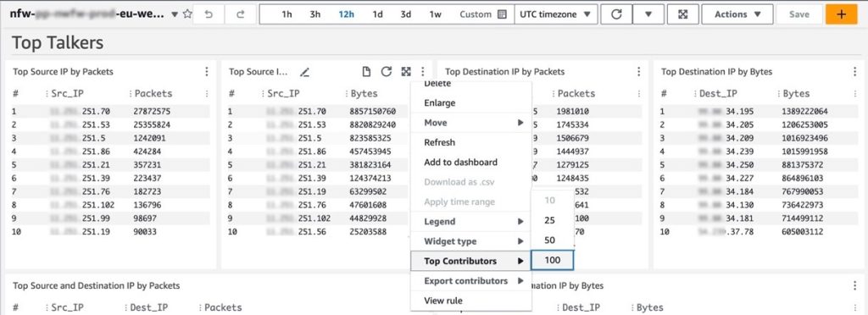Image resolution: width=868 pixels, height=315 pixels.
Task: Open options for Top Destination IP by Packets widget
Action: click(x=639, y=72)
